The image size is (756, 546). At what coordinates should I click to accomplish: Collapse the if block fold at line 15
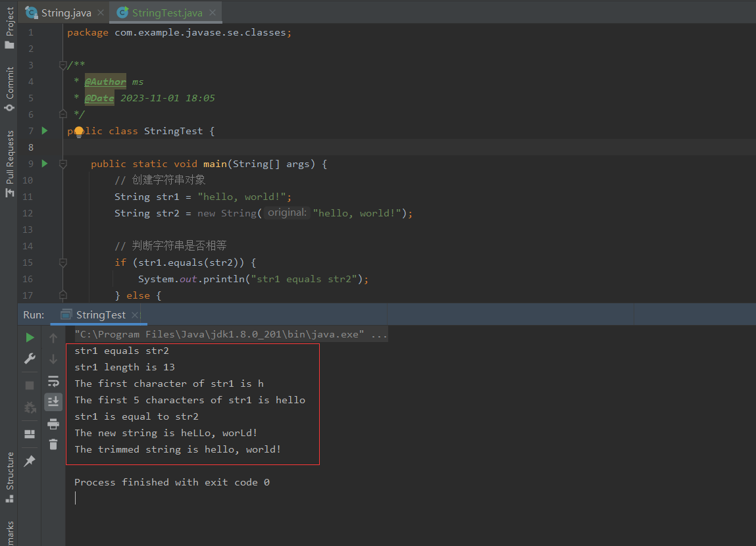(x=63, y=262)
